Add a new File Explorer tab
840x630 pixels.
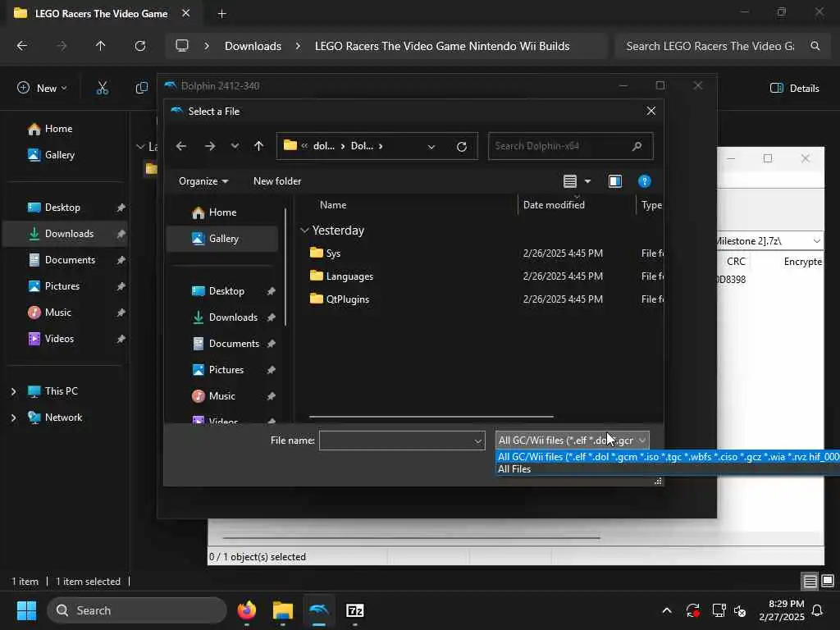click(221, 14)
